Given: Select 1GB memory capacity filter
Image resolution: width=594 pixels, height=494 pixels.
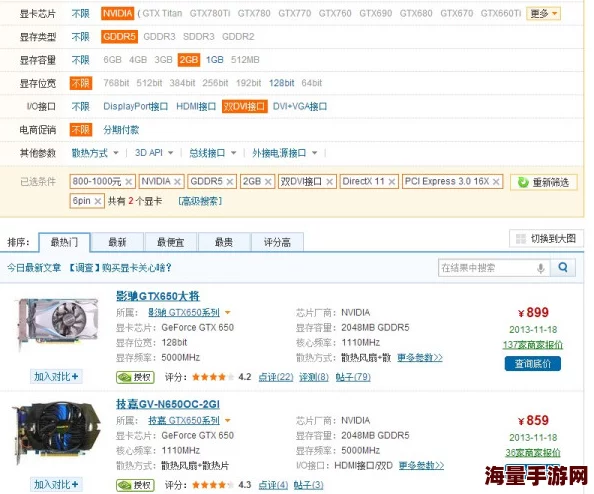Looking at the screenshot, I should 214,60.
